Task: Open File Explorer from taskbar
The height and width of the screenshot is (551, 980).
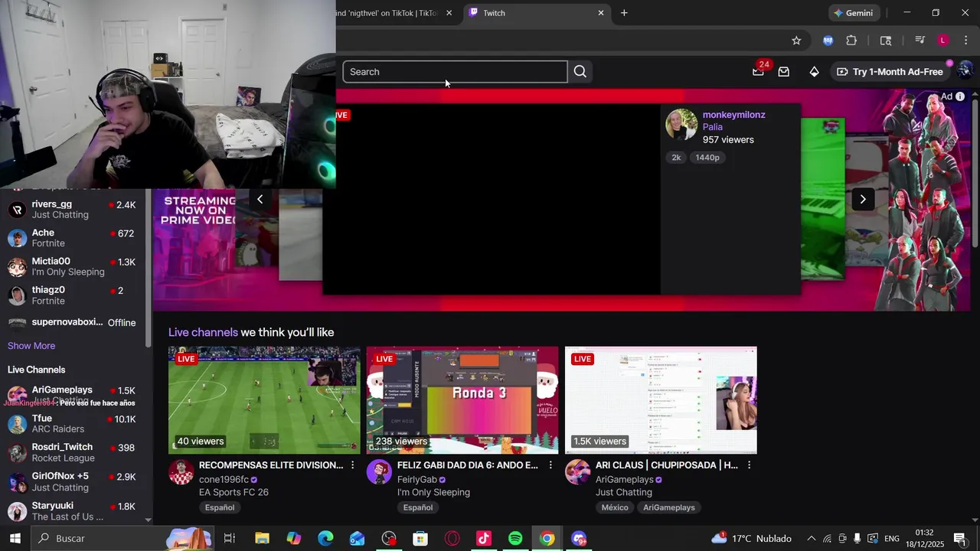Action: tap(262, 538)
